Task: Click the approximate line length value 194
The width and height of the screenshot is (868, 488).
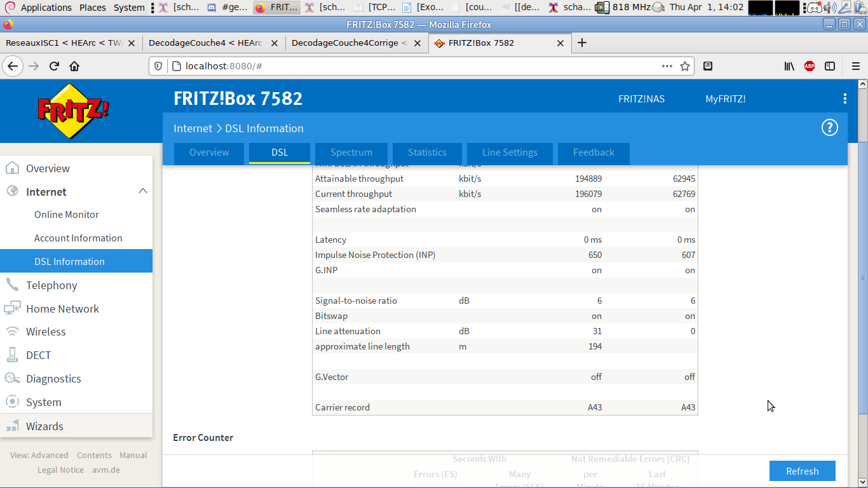Action: pos(595,346)
